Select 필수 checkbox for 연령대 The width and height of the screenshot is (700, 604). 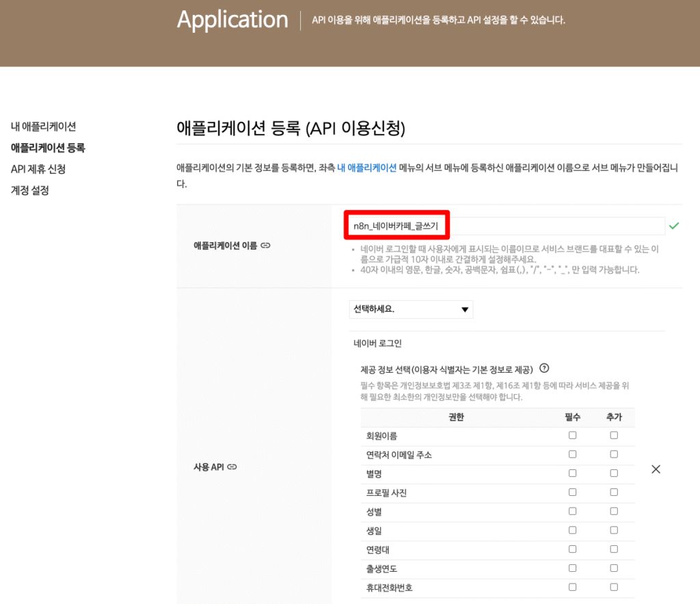pyautogui.click(x=572, y=549)
